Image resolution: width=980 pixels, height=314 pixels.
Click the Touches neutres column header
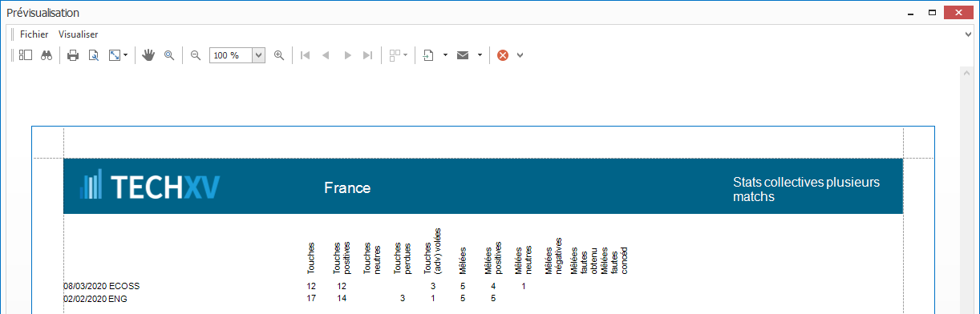click(372, 258)
